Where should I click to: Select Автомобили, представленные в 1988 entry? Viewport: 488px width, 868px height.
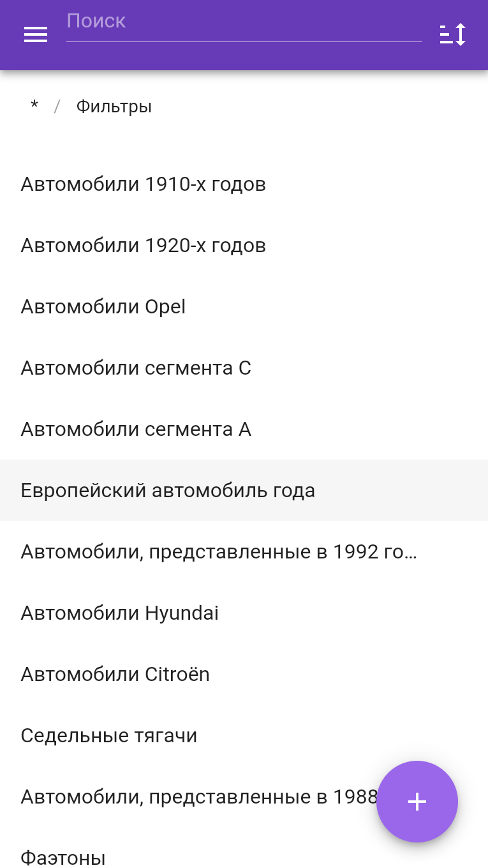[x=191, y=797]
